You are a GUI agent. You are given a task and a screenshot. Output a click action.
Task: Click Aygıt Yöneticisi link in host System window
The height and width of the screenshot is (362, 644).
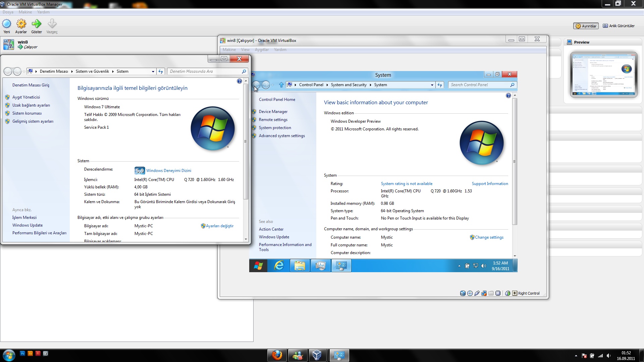[x=26, y=97]
